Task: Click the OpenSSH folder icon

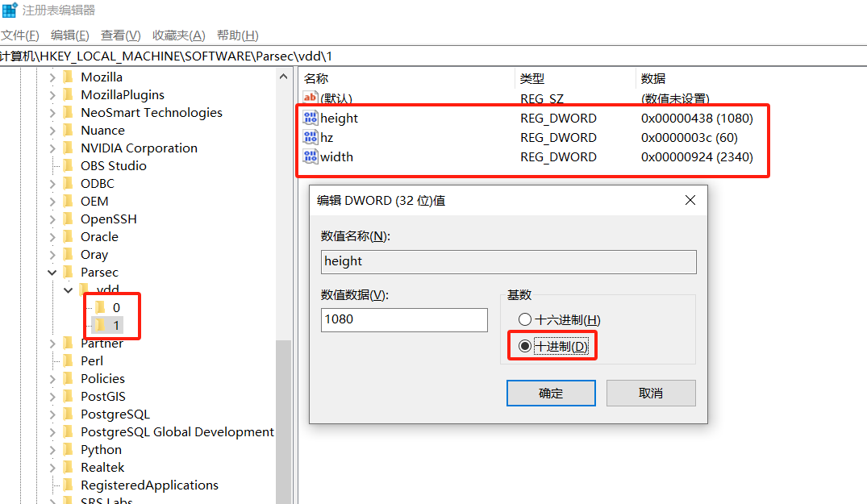Action: pos(69,219)
